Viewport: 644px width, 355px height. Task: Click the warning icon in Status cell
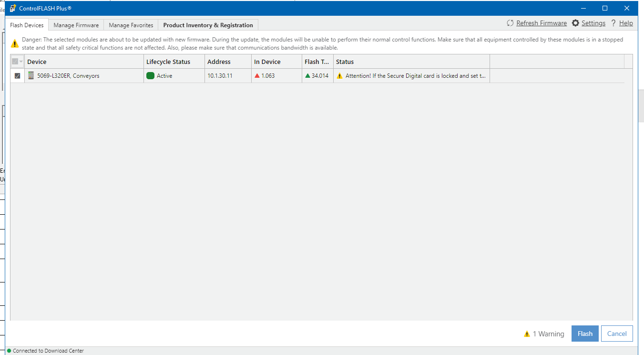[339, 76]
